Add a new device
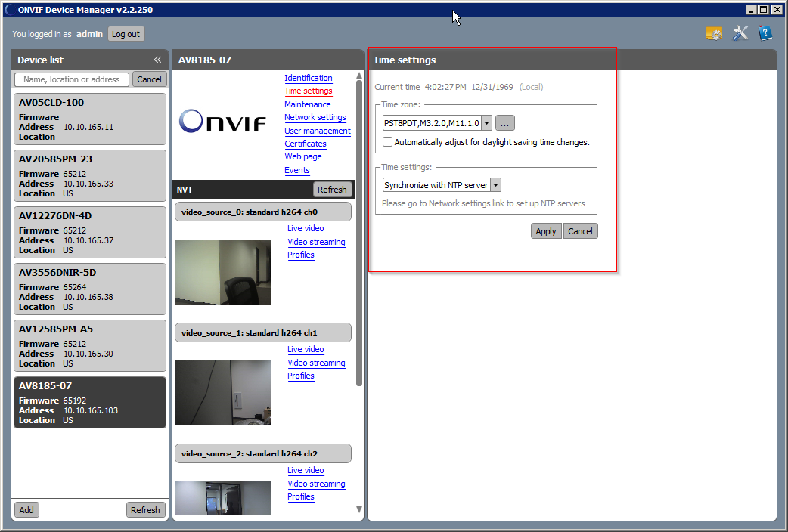 click(x=26, y=510)
